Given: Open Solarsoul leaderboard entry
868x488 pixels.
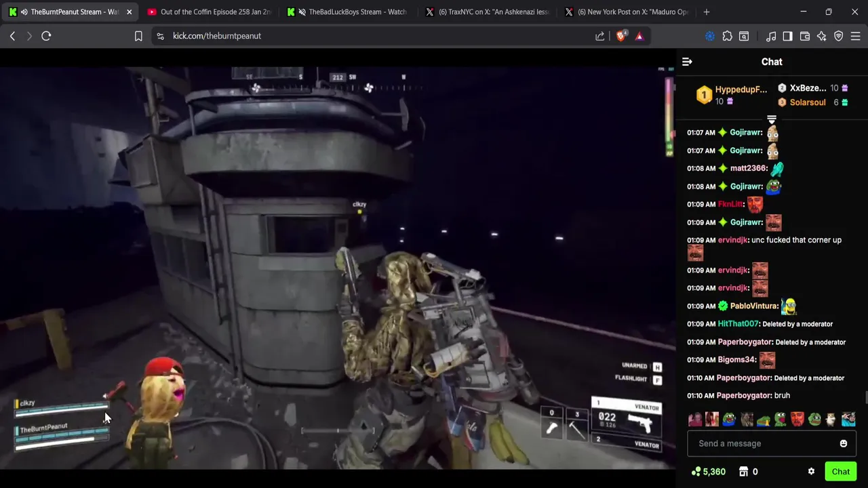Looking at the screenshot, I should (x=812, y=102).
